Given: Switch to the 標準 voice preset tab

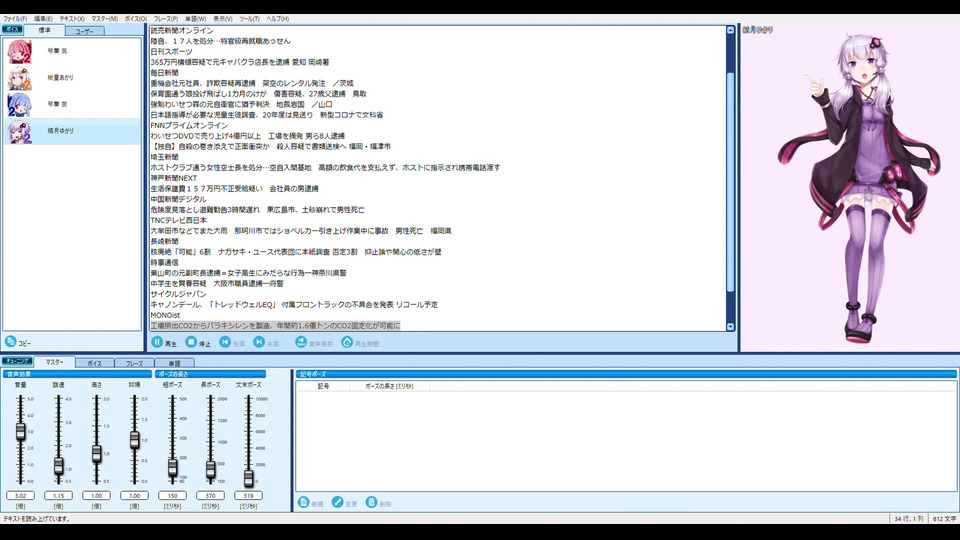Looking at the screenshot, I should [x=44, y=30].
